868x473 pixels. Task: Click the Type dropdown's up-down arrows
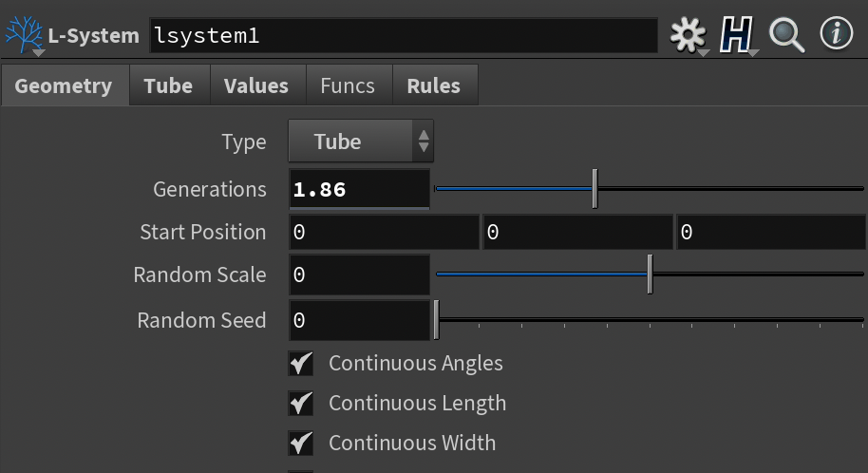424,142
